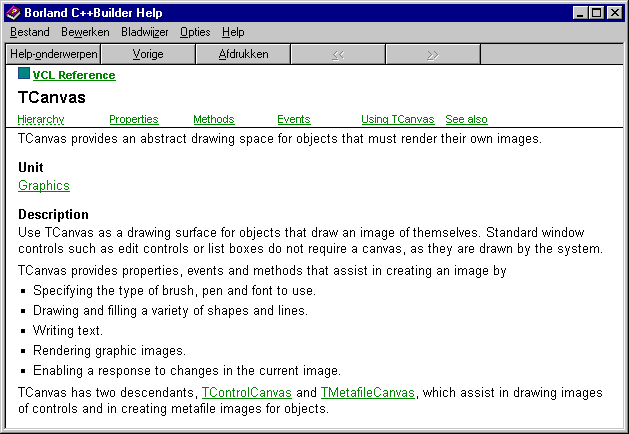Image resolution: width=629 pixels, height=434 pixels.
Task: Jump to the Graphics unit link
Action: click(44, 185)
